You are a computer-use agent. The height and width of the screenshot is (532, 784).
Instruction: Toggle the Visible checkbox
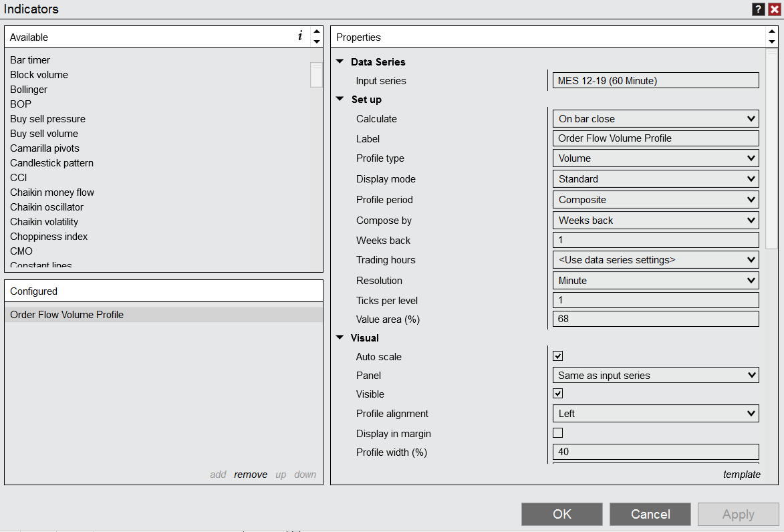coord(558,394)
